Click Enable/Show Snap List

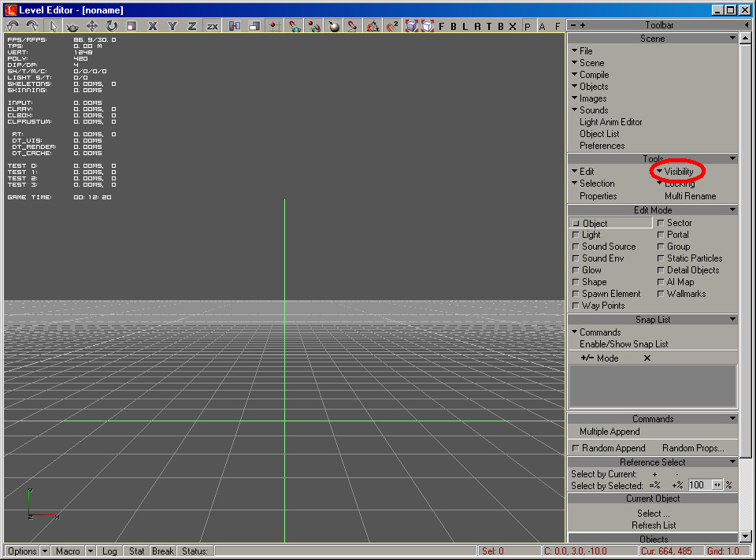coord(624,344)
